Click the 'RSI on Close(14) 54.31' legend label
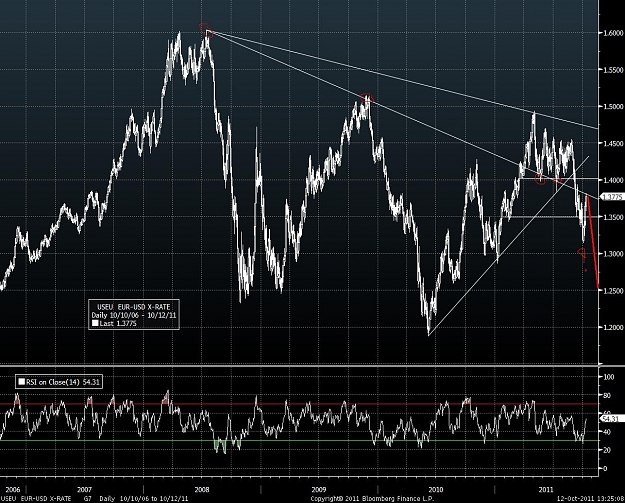625x503 pixels. click(63, 382)
